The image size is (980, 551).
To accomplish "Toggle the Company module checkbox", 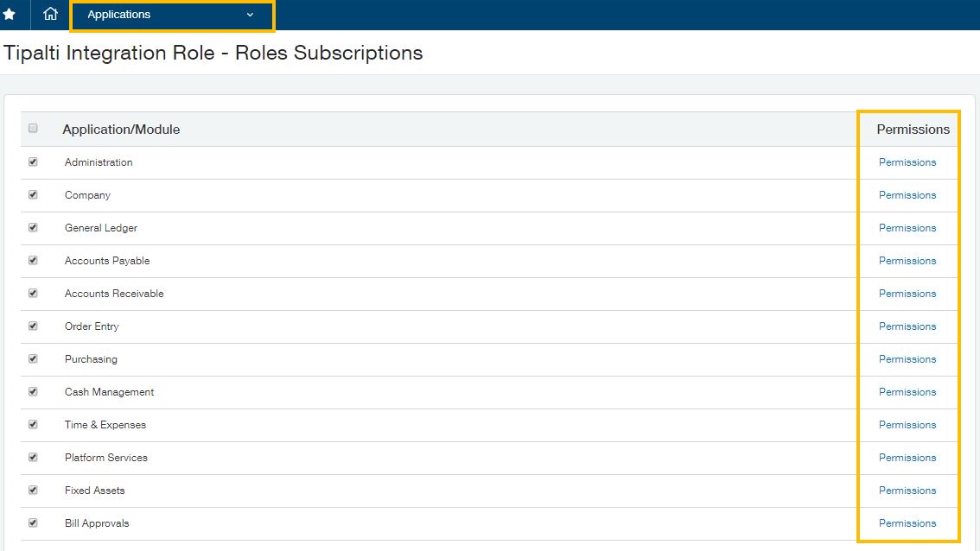I will (33, 194).
